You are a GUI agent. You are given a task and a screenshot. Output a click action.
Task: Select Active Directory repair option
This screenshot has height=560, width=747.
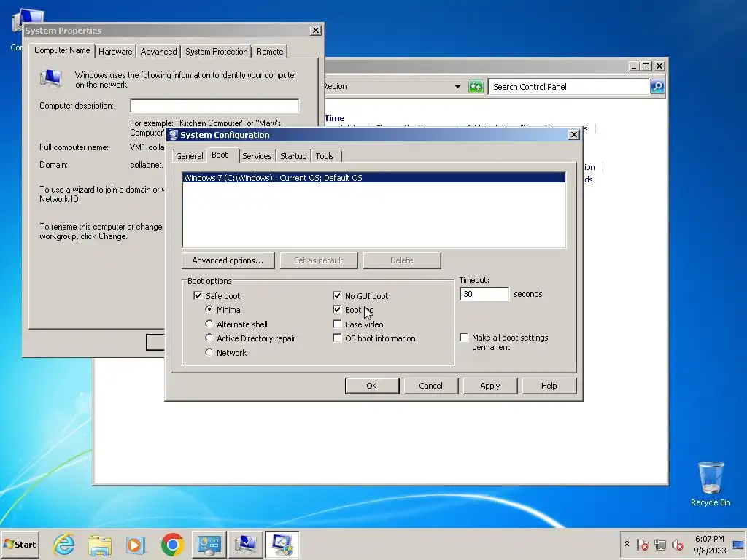click(x=209, y=338)
